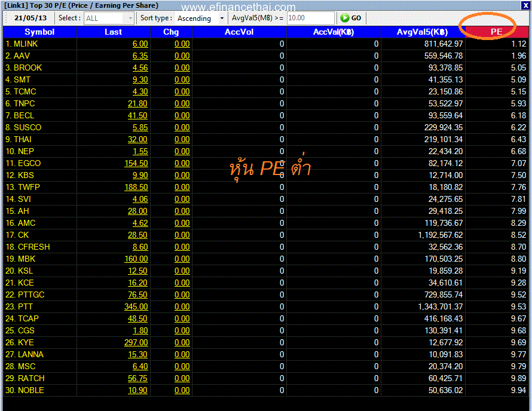Open KBS last price 9.90 link

coord(140,175)
